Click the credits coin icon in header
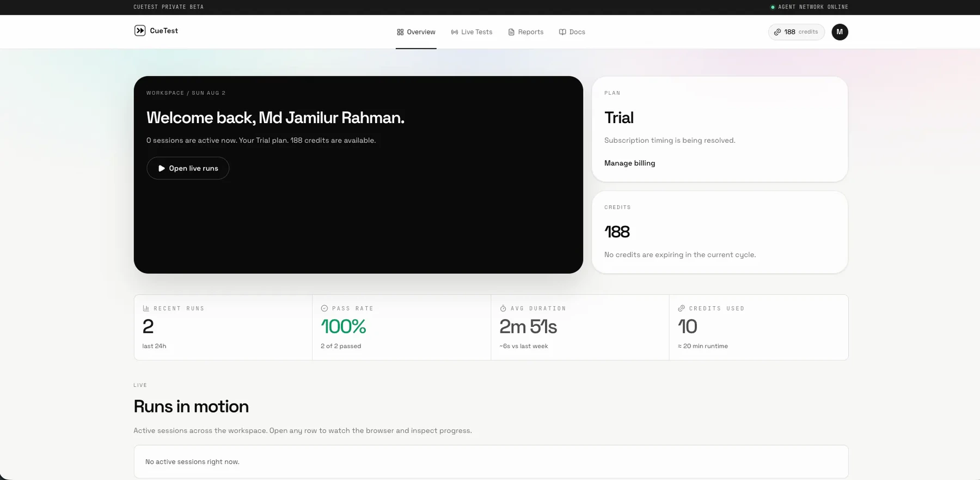Viewport: 980px width, 480px height. coord(777,32)
